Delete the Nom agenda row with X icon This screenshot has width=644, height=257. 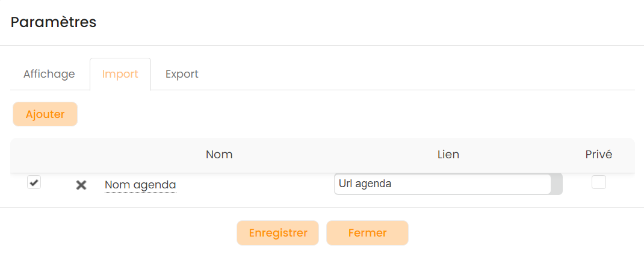(x=81, y=185)
